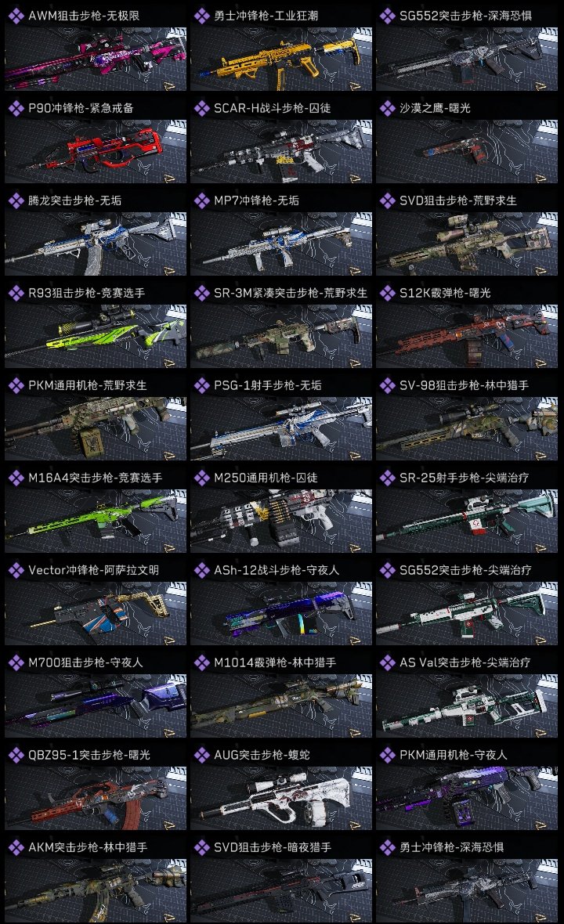Select the M16A4突击步枪-竞赛选手 label
The width and height of the screenshot is (564, 924).
96,478
